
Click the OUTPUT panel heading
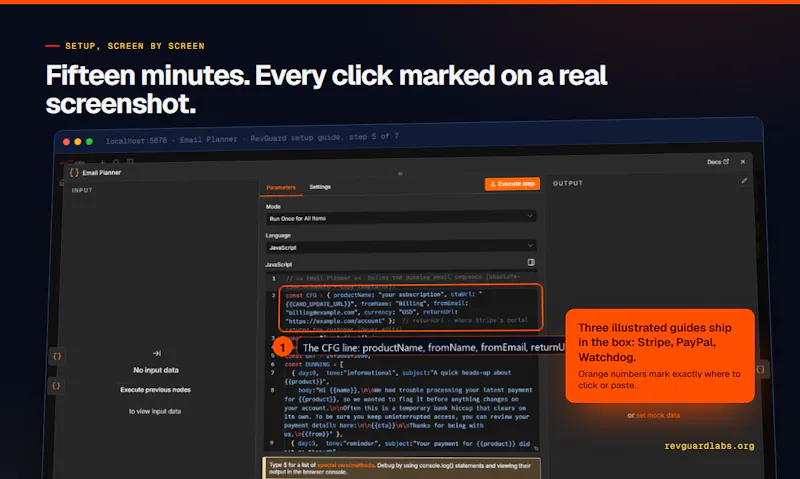(567, 183)
